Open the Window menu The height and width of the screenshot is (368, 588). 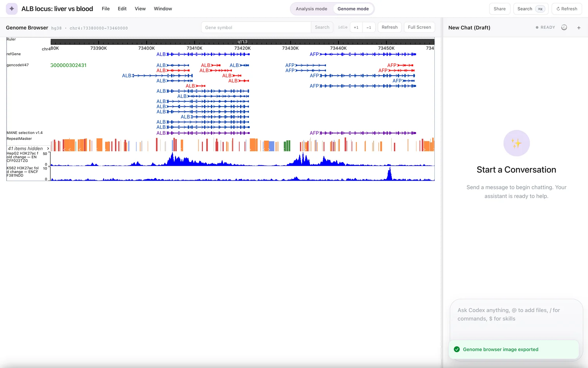(163, 8)
